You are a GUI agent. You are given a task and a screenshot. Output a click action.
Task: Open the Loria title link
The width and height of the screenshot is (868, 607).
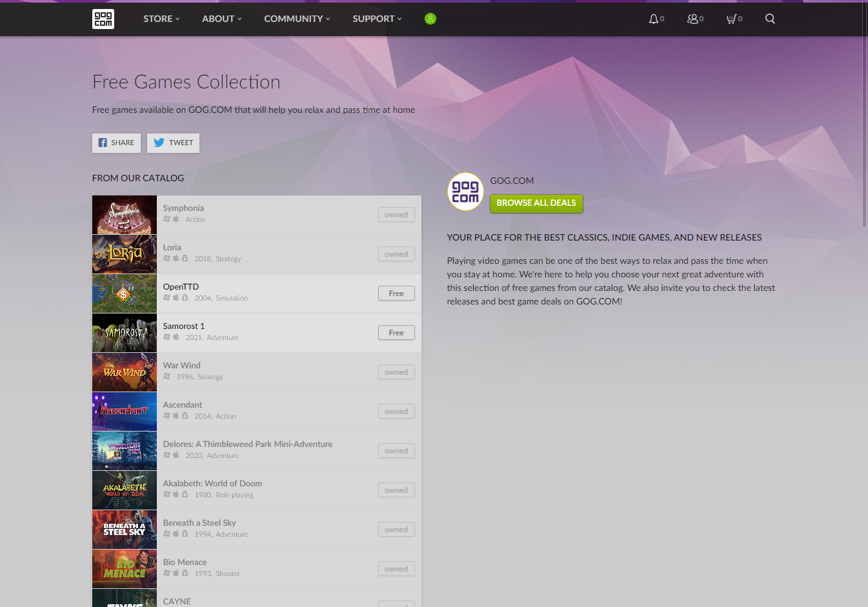(172, 247)
